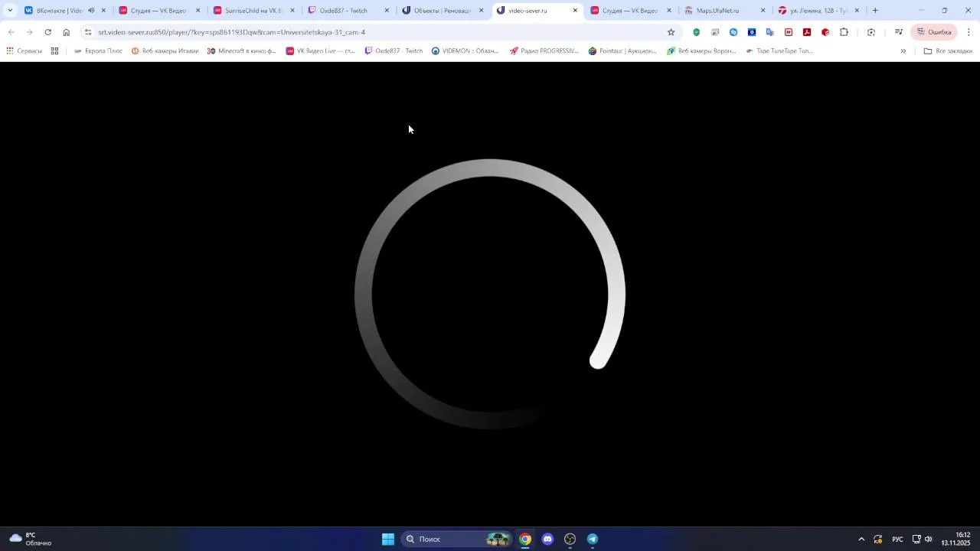
Task: Open the Minecraft в кино bookmark
Action: click(x=242, y=51)
